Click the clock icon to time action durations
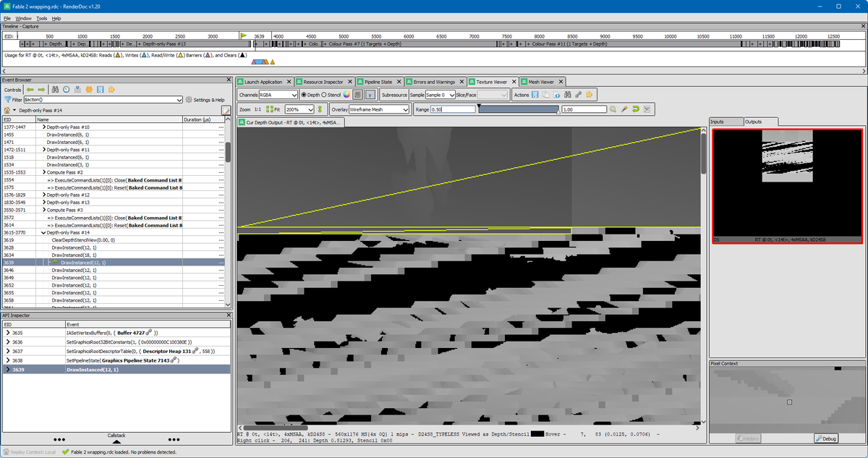This screenshot has width=868, height=458. 66,90
